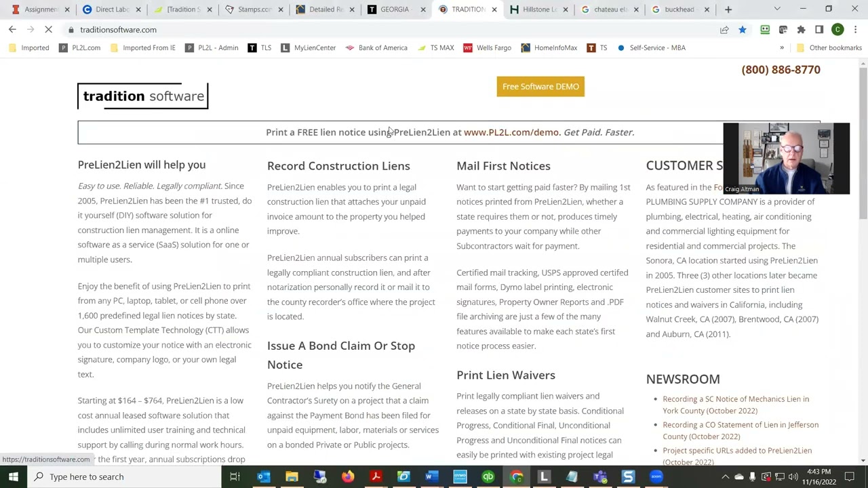The height and width of the screenshot is (488, 868).
Task: Open Project specific URLs news link
Action: tap(737, 456)
